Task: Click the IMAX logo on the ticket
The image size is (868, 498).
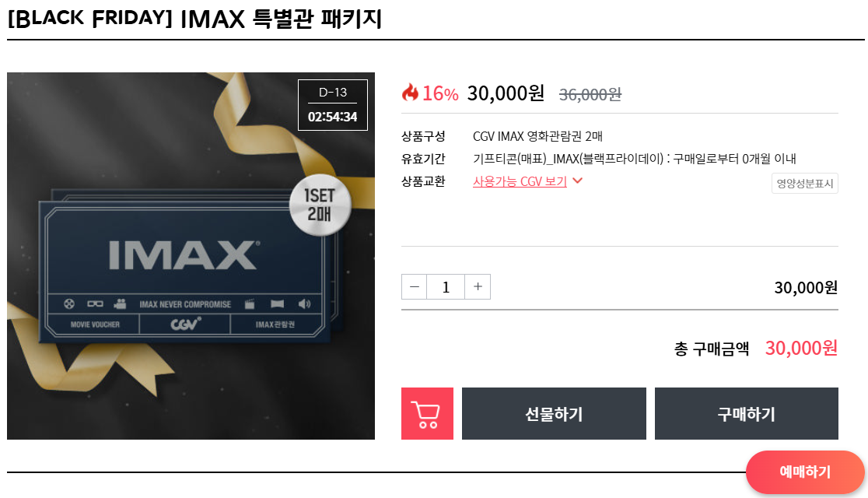Action: coord(184,255)
